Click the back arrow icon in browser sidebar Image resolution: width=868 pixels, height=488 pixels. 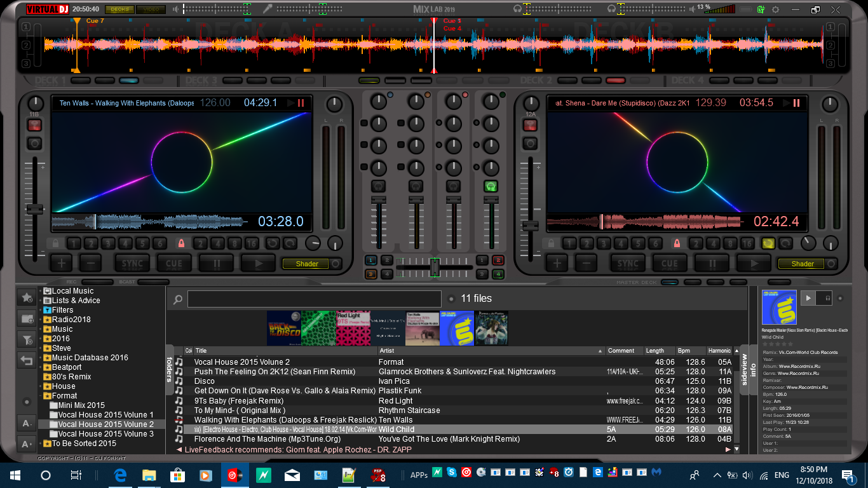point(27,361)
